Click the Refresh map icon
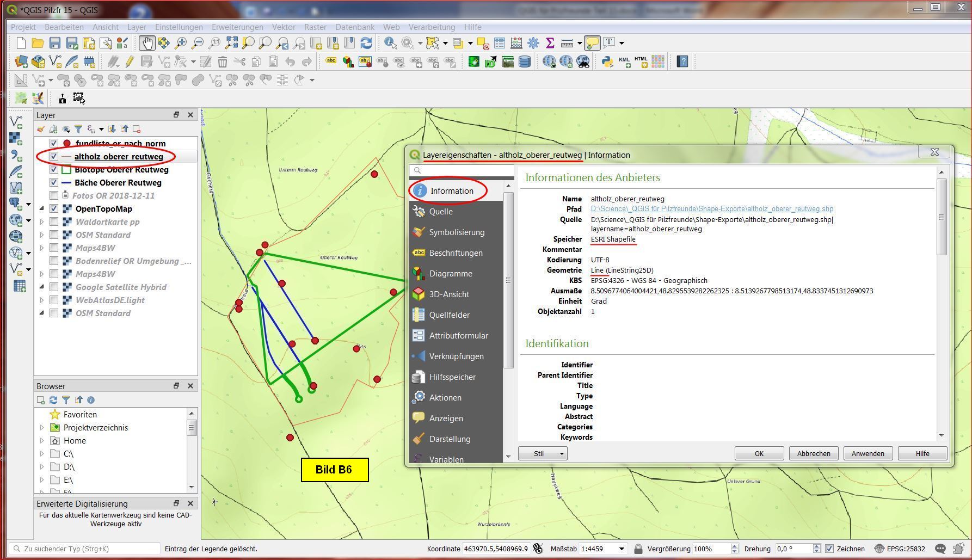The image size is (972, 560). click(x=366, y=43)
